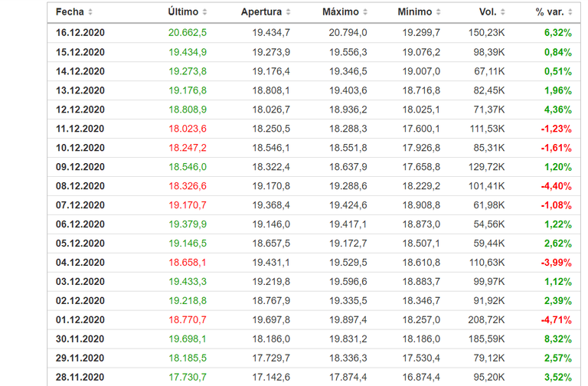Image resolution: width=588 pixels, height=386 pixels.
Task: Select variation value -3,99%
Action: click(x=556, y=263)
